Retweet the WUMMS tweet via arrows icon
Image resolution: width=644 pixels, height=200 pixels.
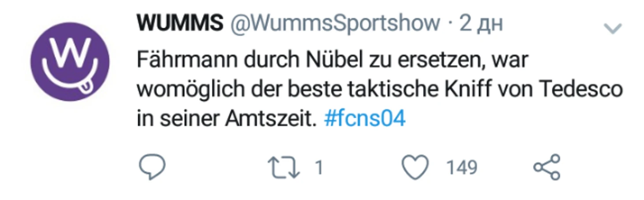coord(283,168)
